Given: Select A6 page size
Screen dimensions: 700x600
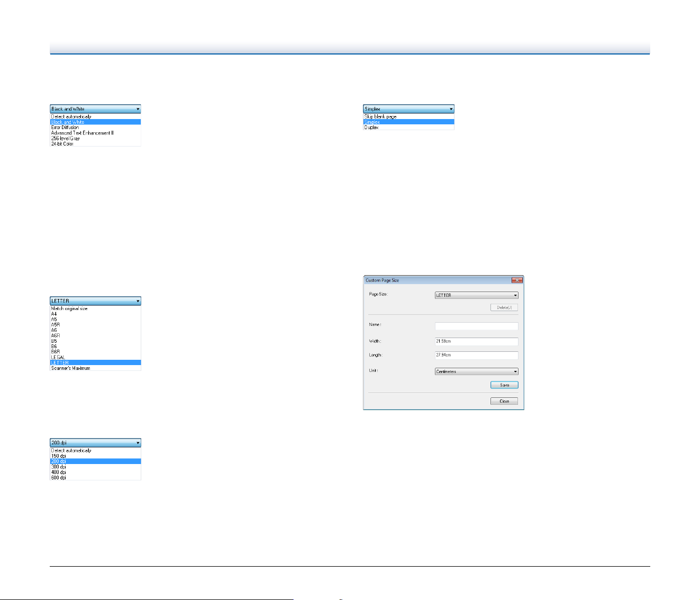Looking at the screenshot, I should click(95, 330).
